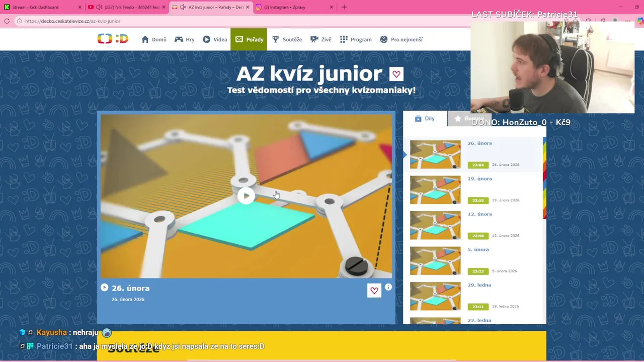The width and height of the screenshot is (644, 362).
Task: Open the 19. února episode thumbnail
Action: point(435,190)
